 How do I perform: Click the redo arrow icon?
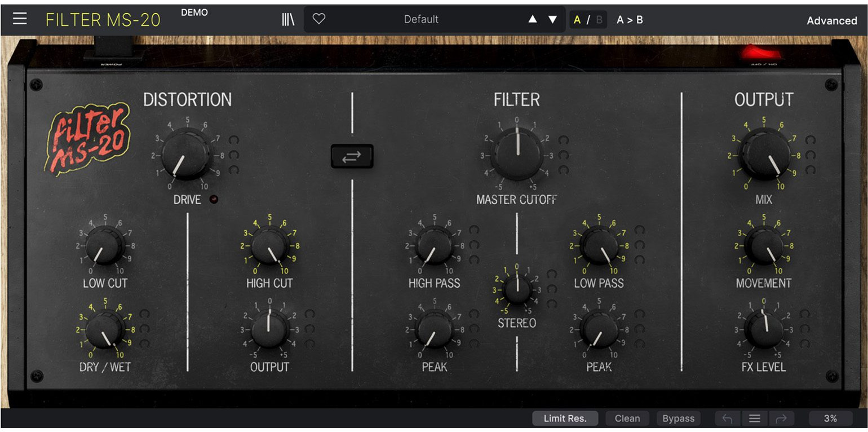(x=781, y=418)
